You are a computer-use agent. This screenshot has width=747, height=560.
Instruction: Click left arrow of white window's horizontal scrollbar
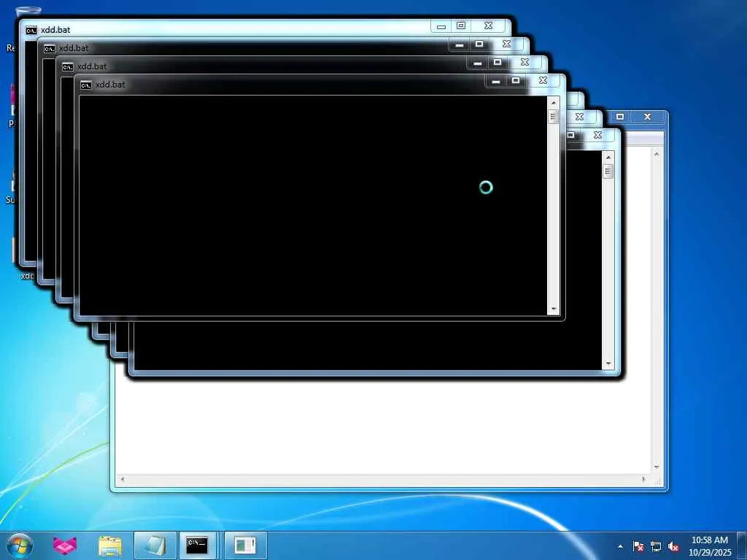click(123, 480)
